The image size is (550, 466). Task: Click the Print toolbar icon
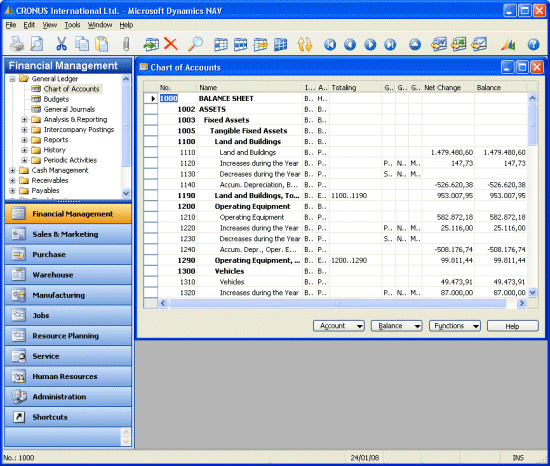pos(16,44)
